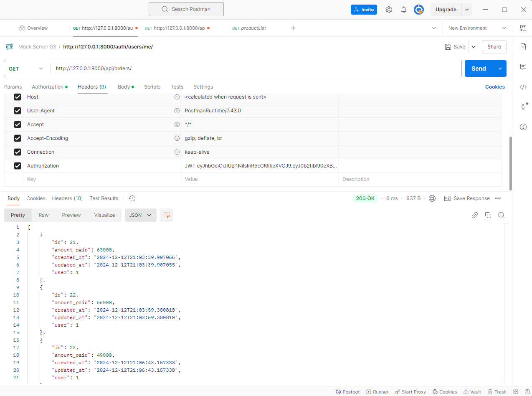Switch to the Scripts tab
Viewport: 532px width, 396px height.
tap(152, 87)
